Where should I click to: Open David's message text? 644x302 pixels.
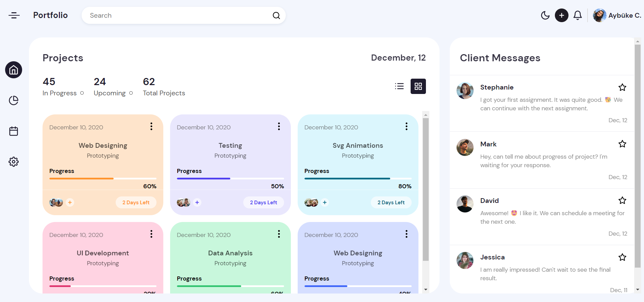click(552, 217)
